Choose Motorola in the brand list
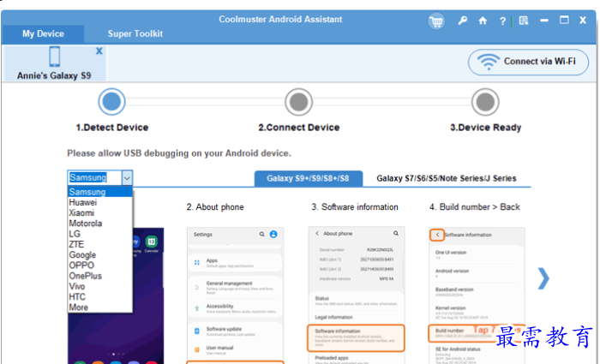Viewport: 600px width, 364px height. pyautogui.click(x=100, y=224)
